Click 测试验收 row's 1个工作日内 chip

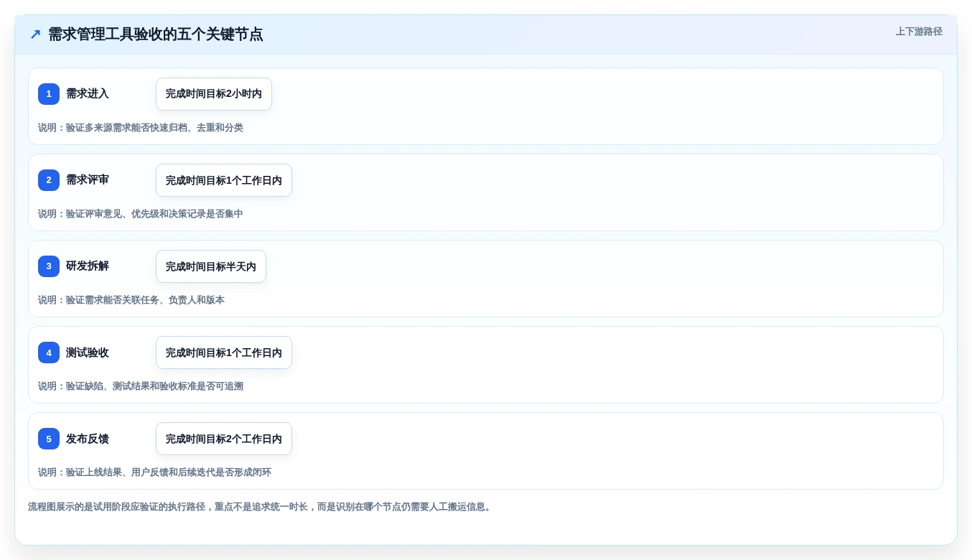point(224,353)
